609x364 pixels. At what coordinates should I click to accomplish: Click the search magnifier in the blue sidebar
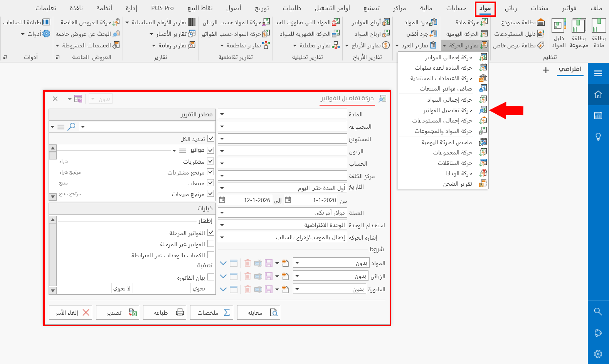coord(598,311)
